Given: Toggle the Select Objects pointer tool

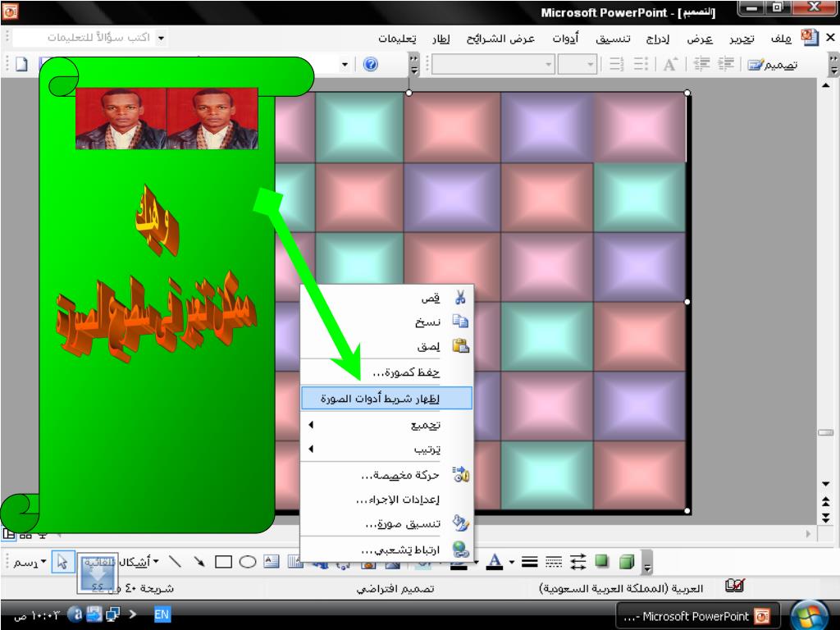Looking at the screenshot, I should pos(62,562).
